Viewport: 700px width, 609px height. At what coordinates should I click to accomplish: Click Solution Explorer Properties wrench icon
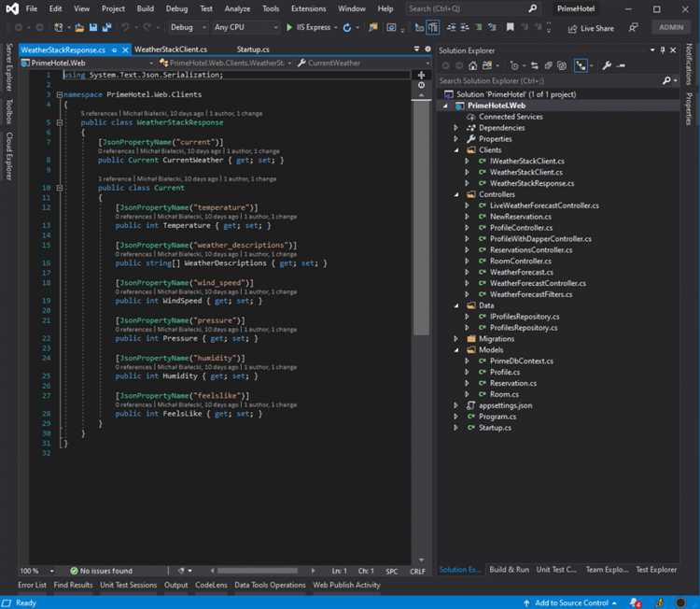pyautogui.click(x=607, y=66)
